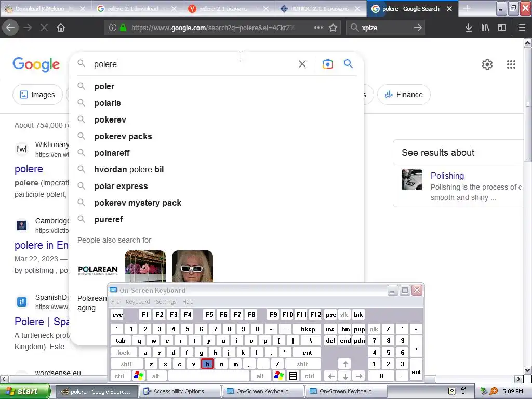Switch to the Yandex polere tab
The height and width of the screenshot is (399, 532).
pyautogui.click(x=229, y=9)
